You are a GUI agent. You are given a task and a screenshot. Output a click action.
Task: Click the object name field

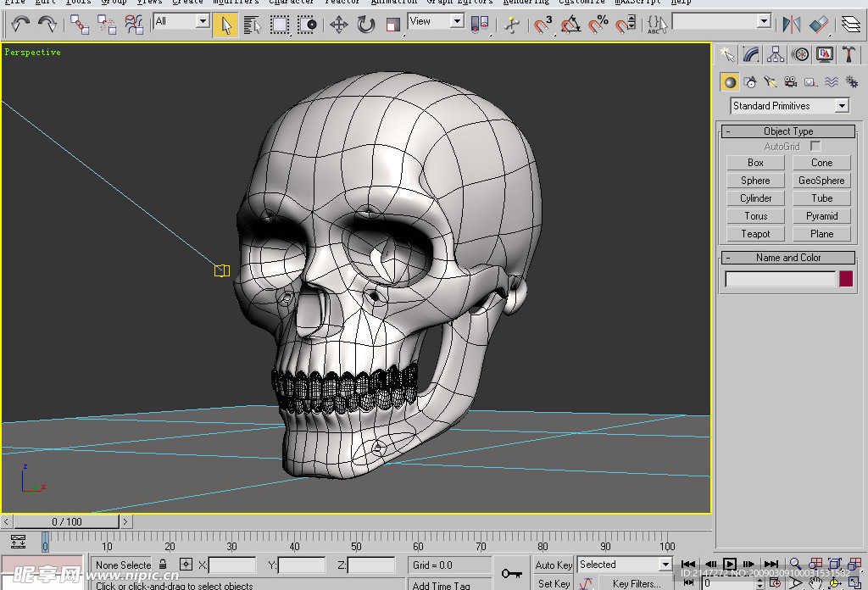coord(780,278)
